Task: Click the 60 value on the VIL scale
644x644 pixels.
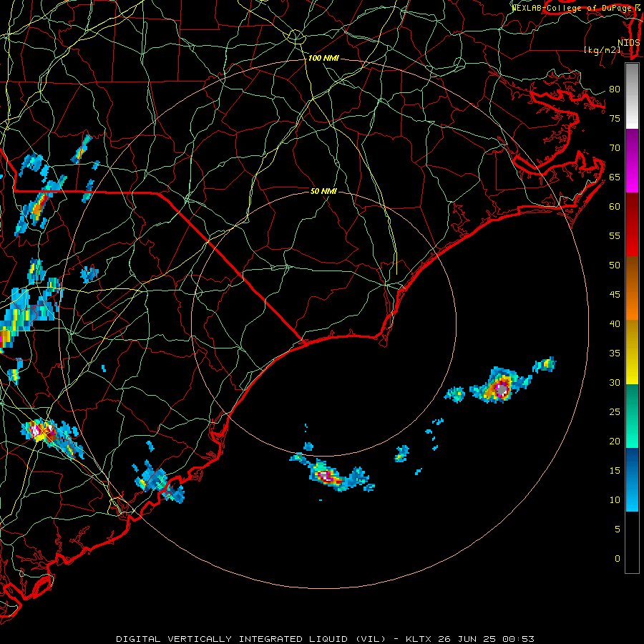Action: click(x=615, y=207)
